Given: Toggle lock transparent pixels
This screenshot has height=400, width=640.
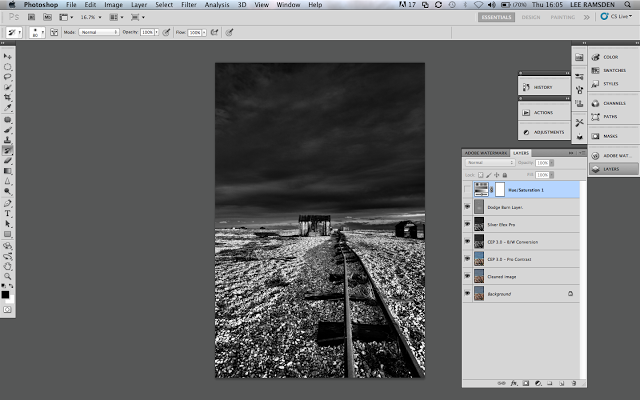Looking at the screenshot, I should click(480, 175).
